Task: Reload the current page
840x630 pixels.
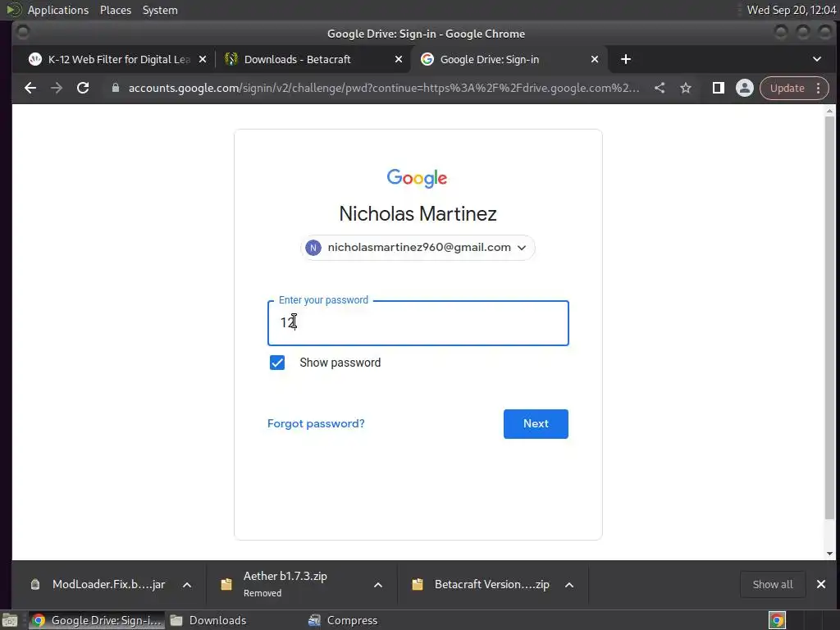Action: coord(83,88)
